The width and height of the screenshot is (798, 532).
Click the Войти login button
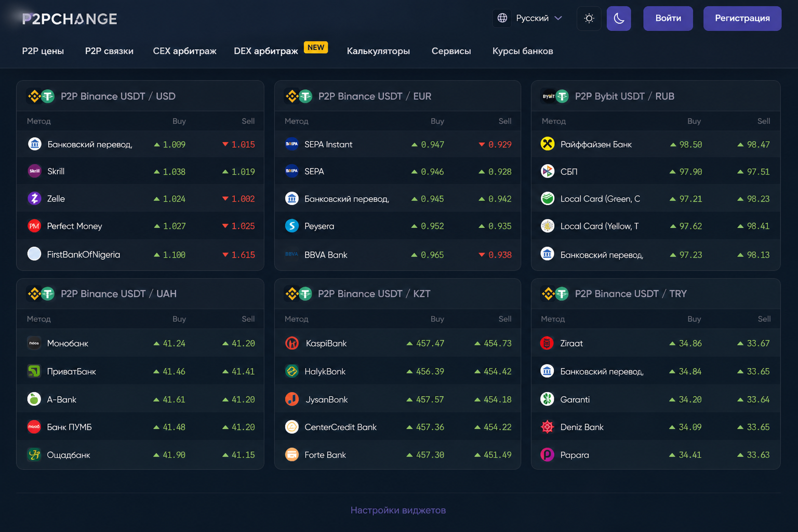click(668, 19)
